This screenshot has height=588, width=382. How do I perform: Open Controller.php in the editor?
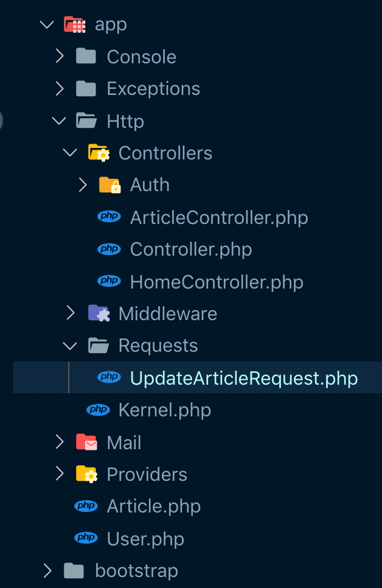(190, 250)
